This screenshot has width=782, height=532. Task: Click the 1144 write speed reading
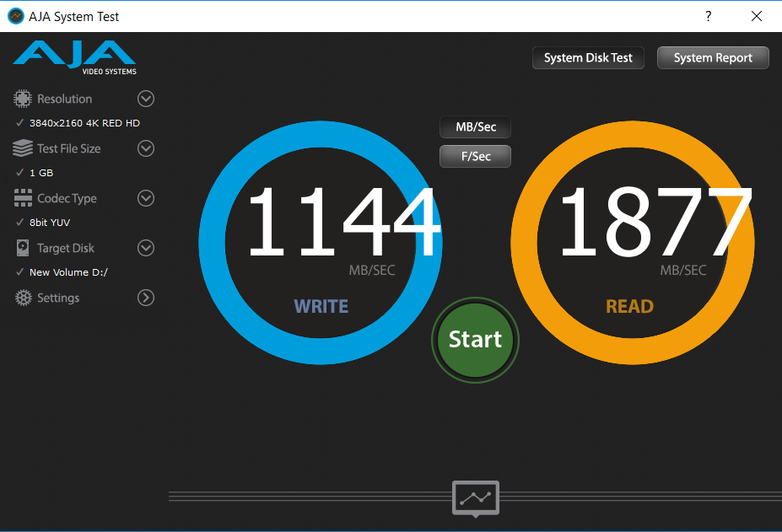344,222
